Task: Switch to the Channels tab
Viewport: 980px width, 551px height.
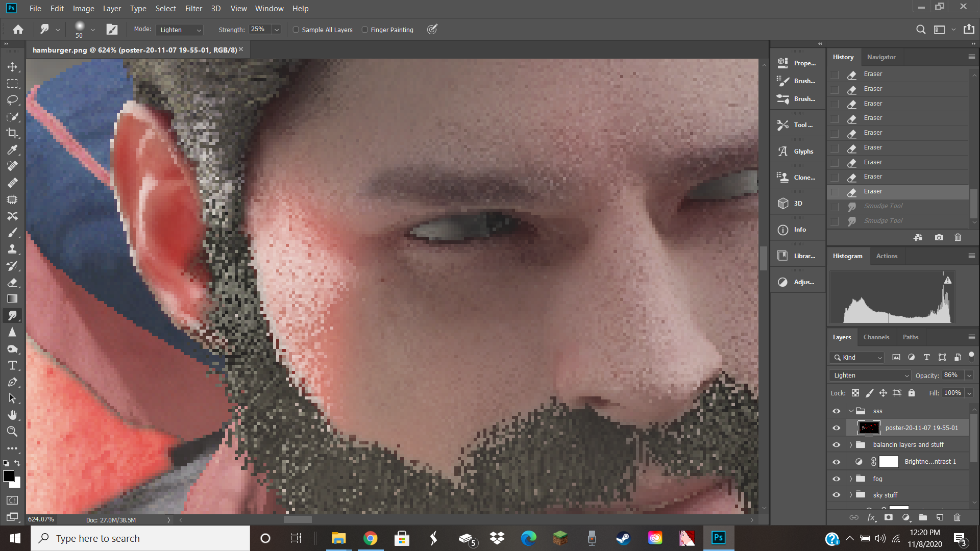Action: 876,337
